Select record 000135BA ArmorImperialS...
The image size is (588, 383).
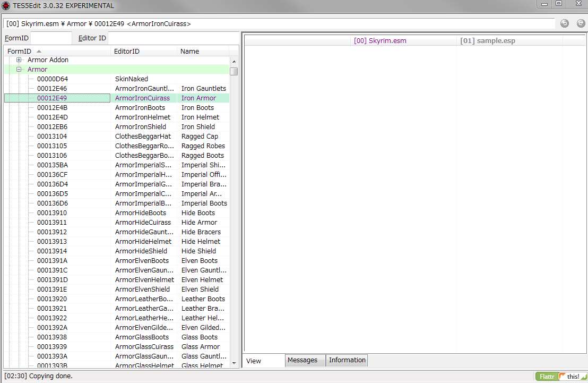(x=117, y=165)
